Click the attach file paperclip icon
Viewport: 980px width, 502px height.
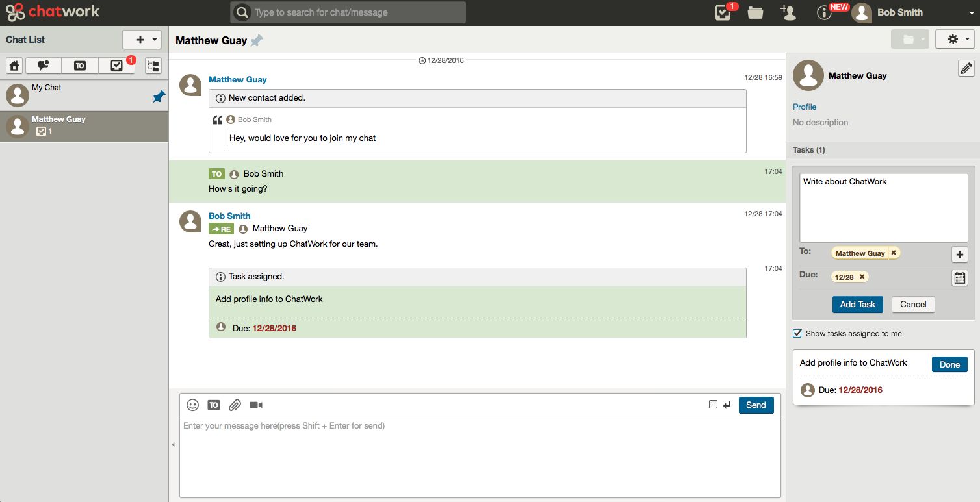click(x=235, y=405)
